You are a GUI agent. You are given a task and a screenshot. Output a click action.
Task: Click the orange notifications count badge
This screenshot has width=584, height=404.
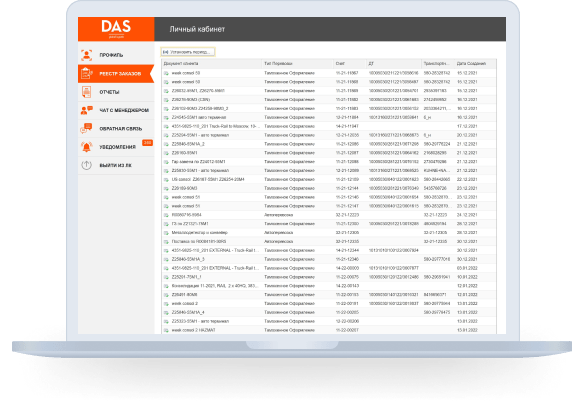pos(147,143)
